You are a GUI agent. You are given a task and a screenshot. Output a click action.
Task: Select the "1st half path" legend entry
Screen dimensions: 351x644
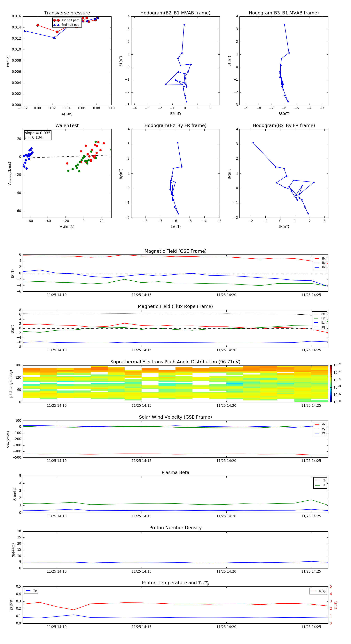pyautogui.click(x=67, y=20)
